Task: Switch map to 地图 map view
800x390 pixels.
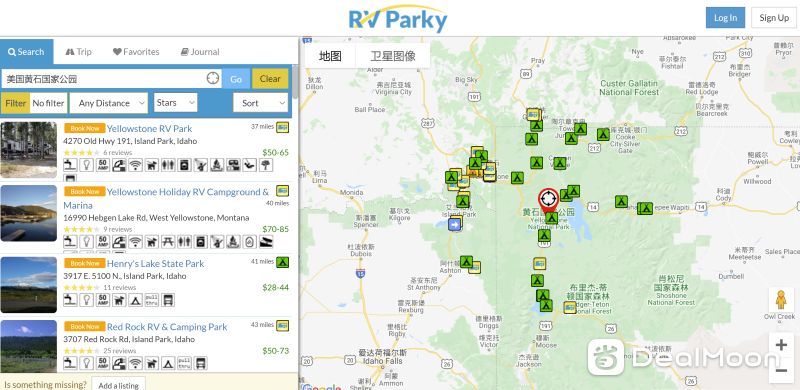Action: pos(330,56)
